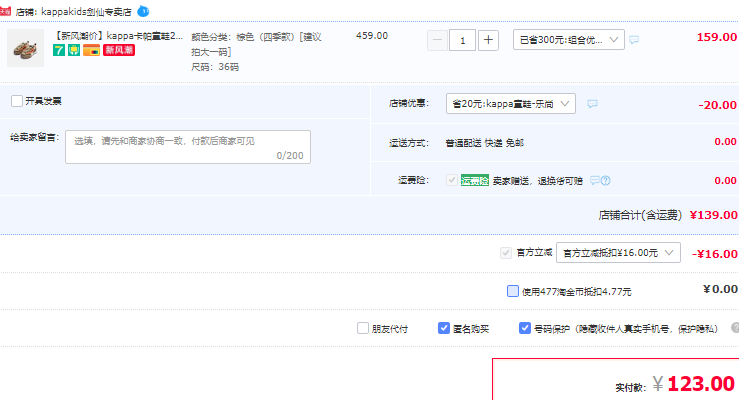Open the comment bubble beside 店铺优惠 dropdown
The width and height of the screenshot is (739, 400).
[x=592, y=104]
